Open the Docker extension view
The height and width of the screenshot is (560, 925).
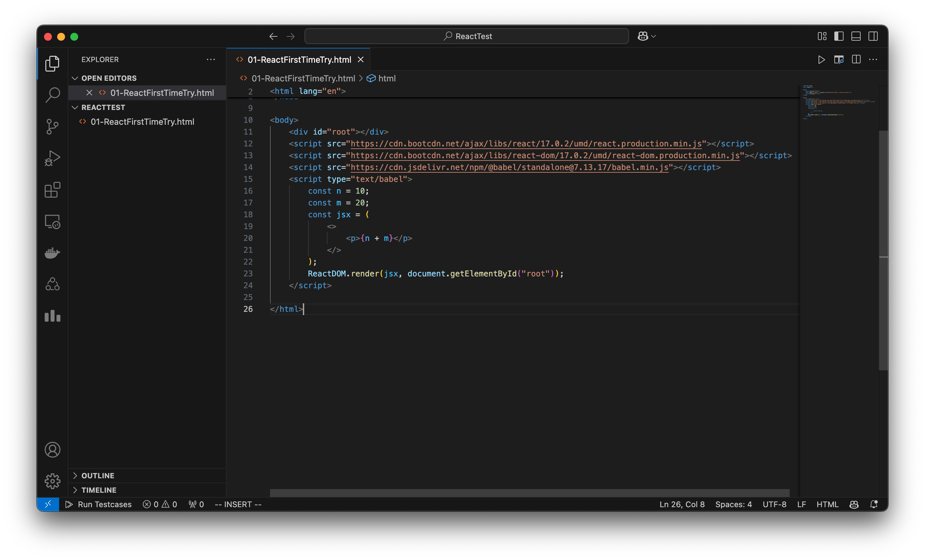52,253
